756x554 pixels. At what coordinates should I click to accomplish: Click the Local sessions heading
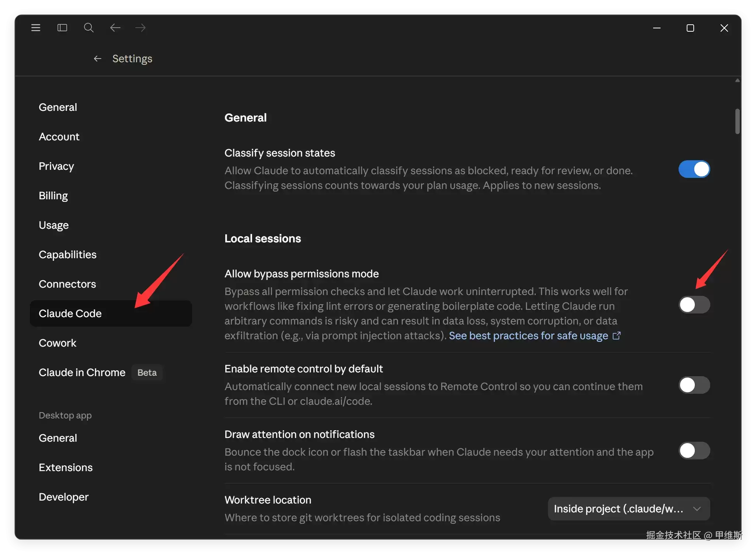(263, 238)
